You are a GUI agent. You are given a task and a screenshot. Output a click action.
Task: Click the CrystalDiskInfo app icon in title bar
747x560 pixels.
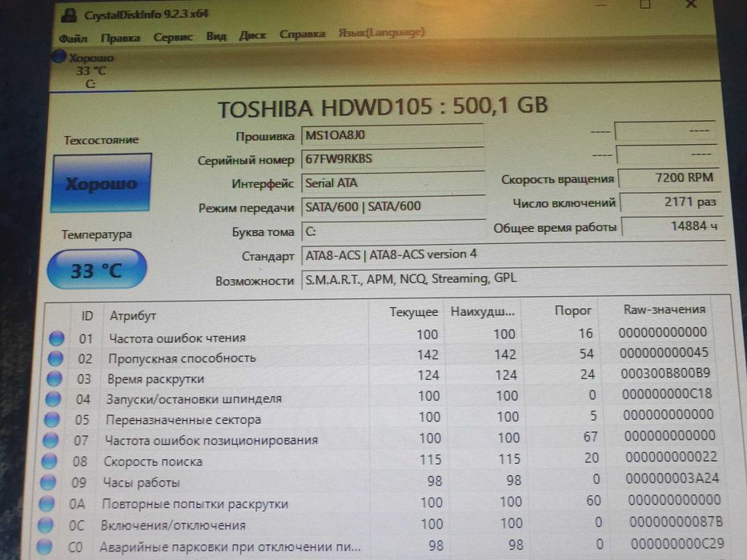click(x=69, y=16)
